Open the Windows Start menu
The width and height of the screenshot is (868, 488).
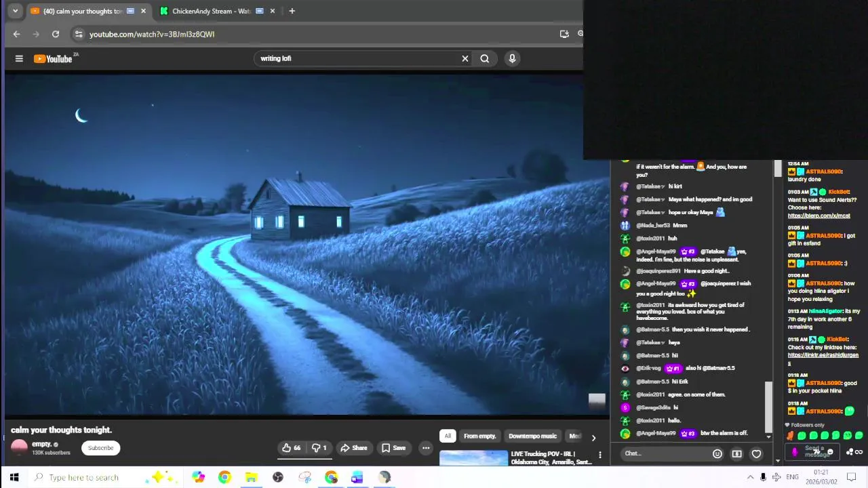click(14, 478)
